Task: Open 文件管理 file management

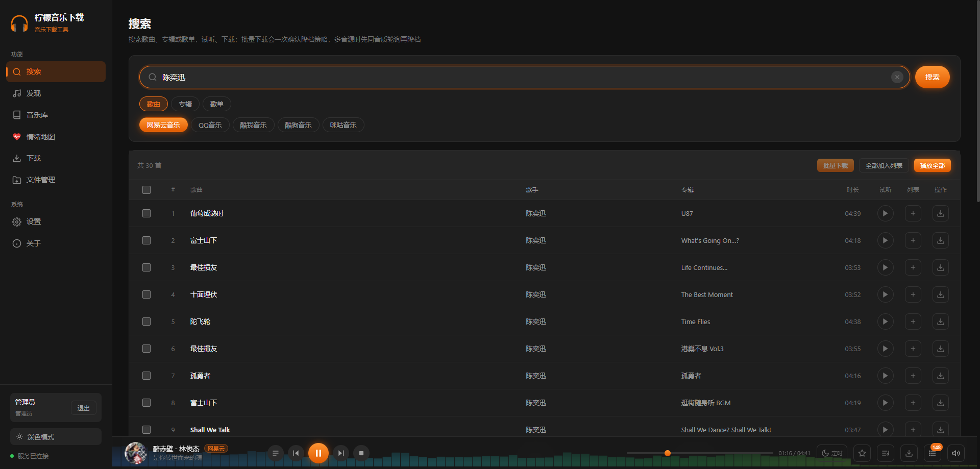Action: [x=56, y=180]
